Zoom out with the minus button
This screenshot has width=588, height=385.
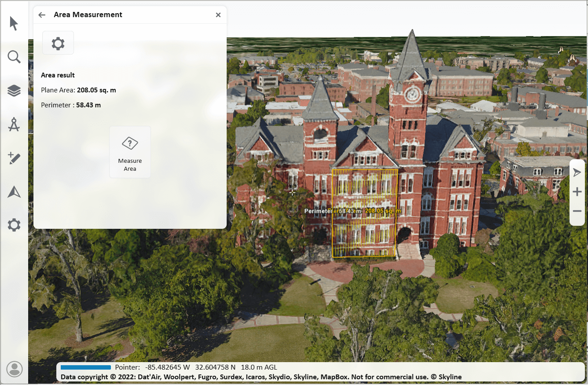point(577,212)
